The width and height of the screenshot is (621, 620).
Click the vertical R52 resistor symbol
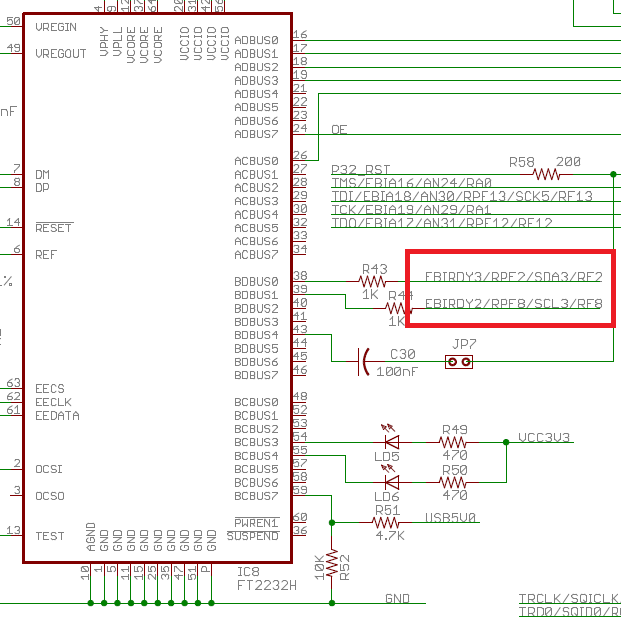(331, 563)
